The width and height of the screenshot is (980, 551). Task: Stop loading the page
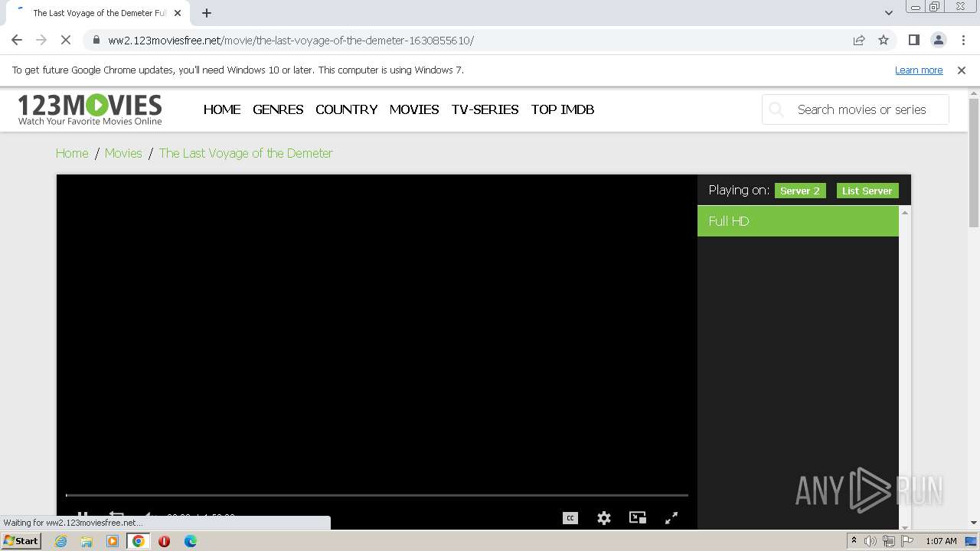[x=66, y=40]
